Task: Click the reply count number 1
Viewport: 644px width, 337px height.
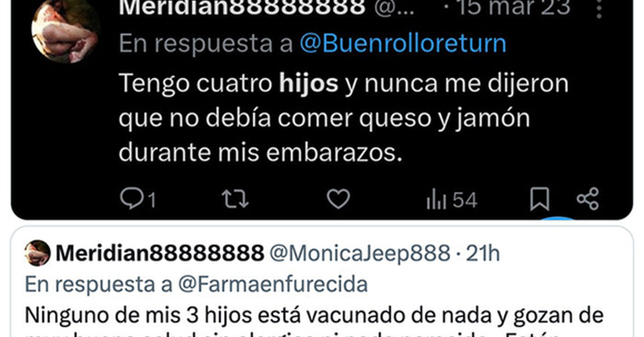Action: (x=152, y=200)
